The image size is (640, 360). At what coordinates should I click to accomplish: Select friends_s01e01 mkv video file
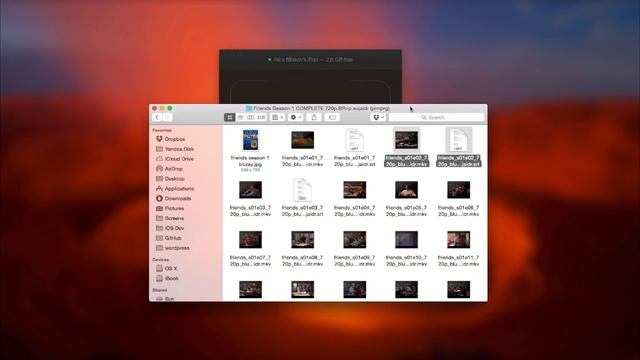[302, 140]
